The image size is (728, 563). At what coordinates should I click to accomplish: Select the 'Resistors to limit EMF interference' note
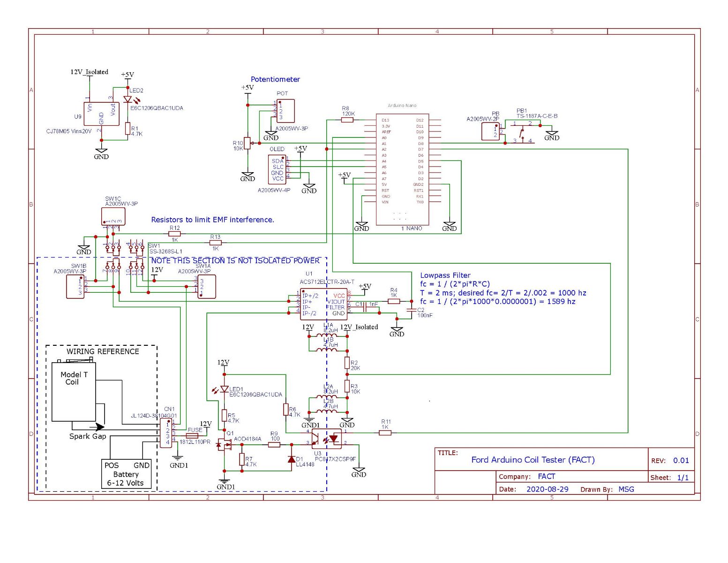(x=212, y=220)
